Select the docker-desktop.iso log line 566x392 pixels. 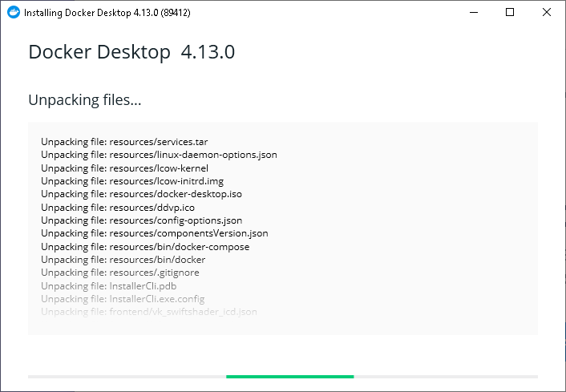tap(141, 194)
